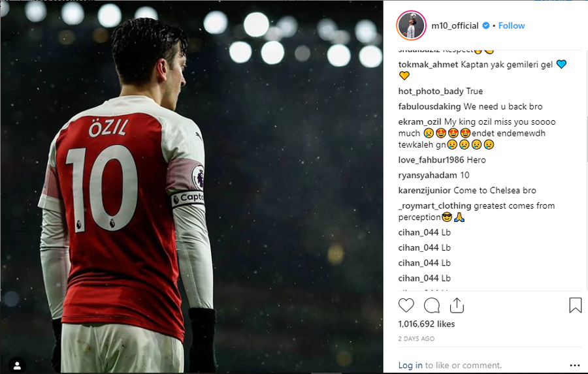588x374 pixels.
Task: Click the Özil jersey photo
Action: coord(191,187)
